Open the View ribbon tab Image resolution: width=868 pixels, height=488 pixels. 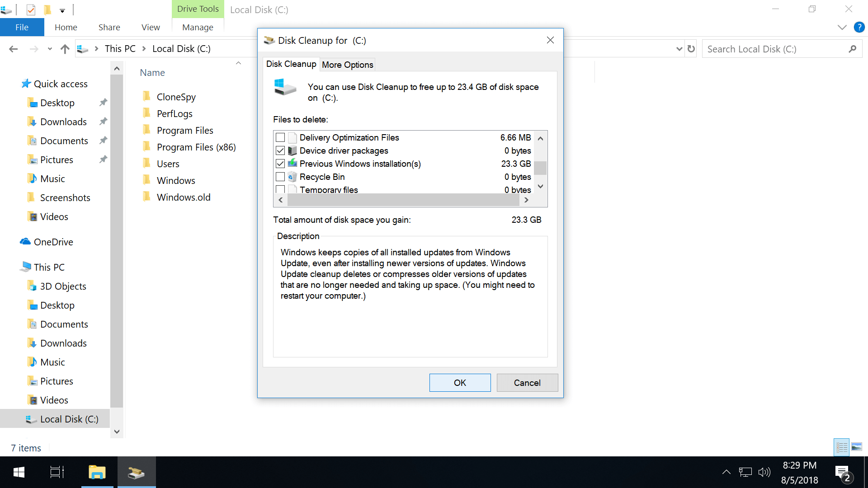(x=151, y=27)
